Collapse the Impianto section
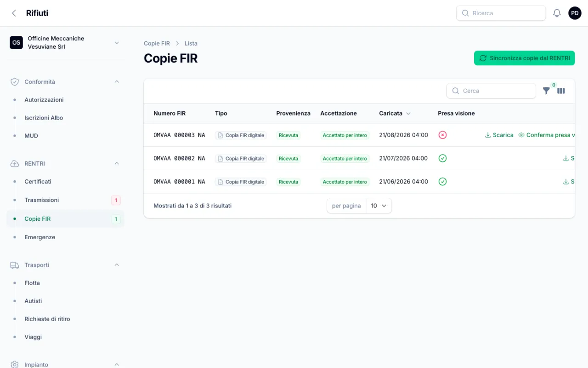This screenshot has width=588, height=368. coord(117,364)
